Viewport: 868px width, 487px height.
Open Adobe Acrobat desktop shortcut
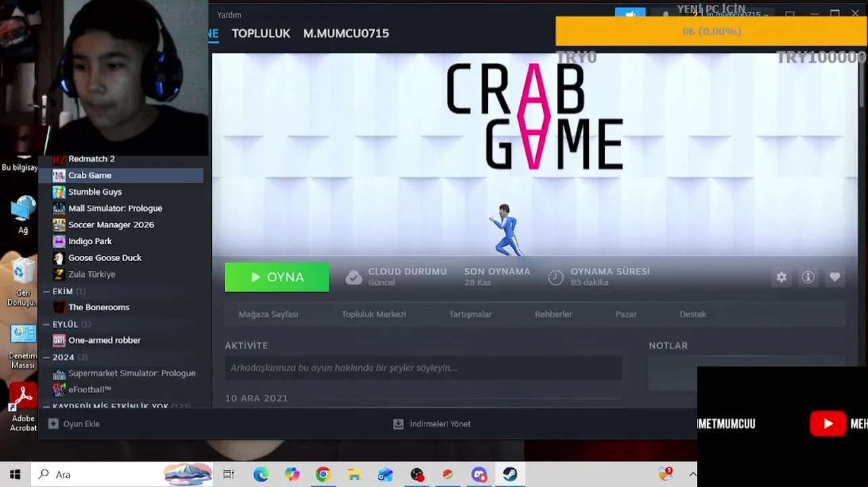tap(22, 407)
